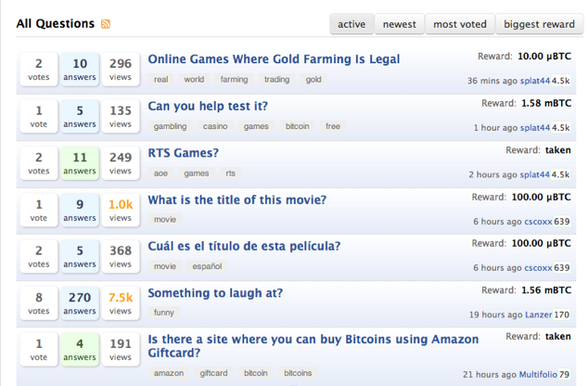Click the español tag
The height and width of the screenshot is (386, 588).
207,266
